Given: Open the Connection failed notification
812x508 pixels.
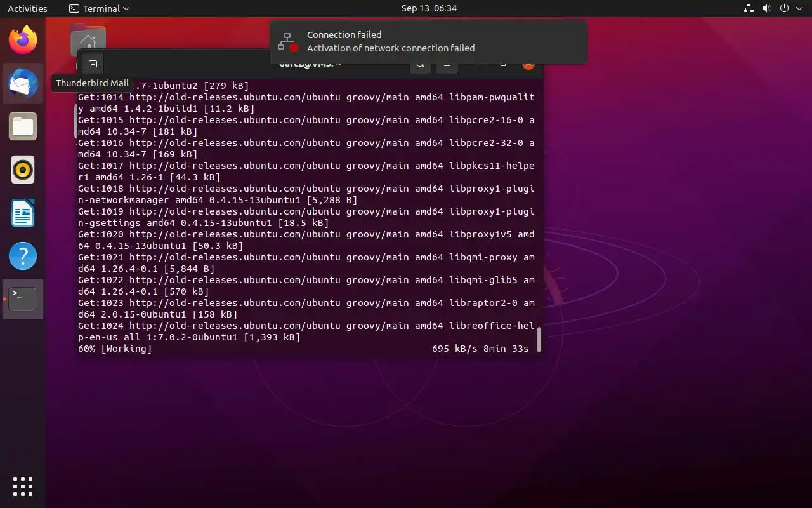Looking at the screenshot, I should (x=428, y=42).
